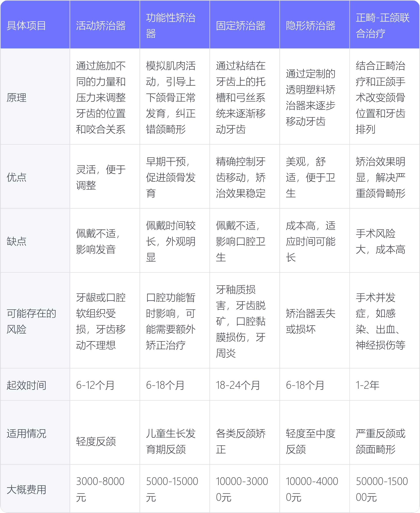Click cell starting 成本高，适应时间
Viewport: 420px width, 513px height.
[315, 240]
